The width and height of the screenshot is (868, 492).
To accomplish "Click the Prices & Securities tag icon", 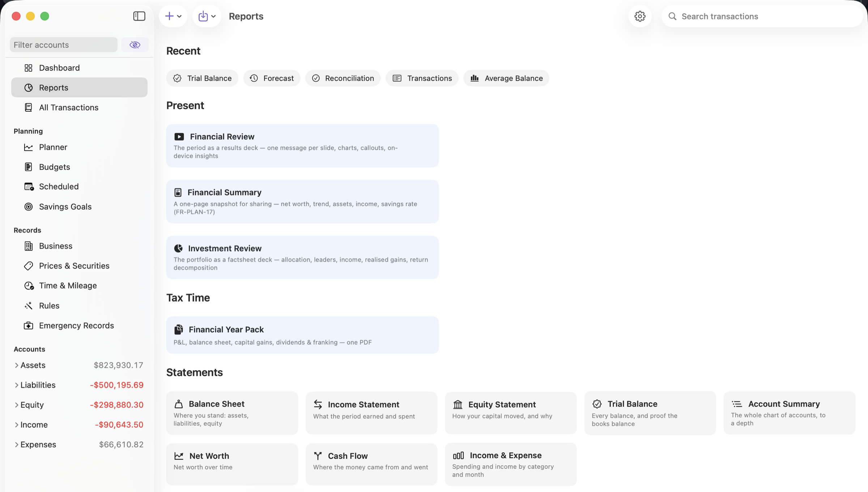I will click(x=29, y=266).
